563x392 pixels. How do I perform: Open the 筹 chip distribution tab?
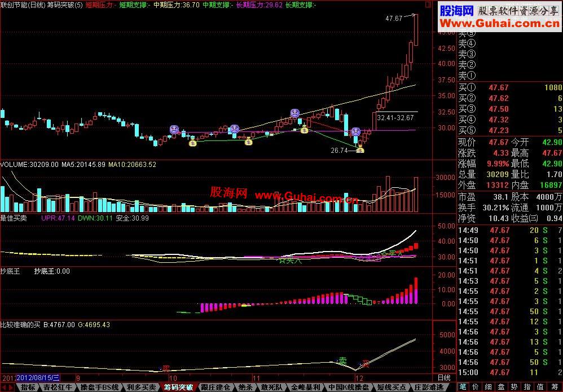pos(553,387)
